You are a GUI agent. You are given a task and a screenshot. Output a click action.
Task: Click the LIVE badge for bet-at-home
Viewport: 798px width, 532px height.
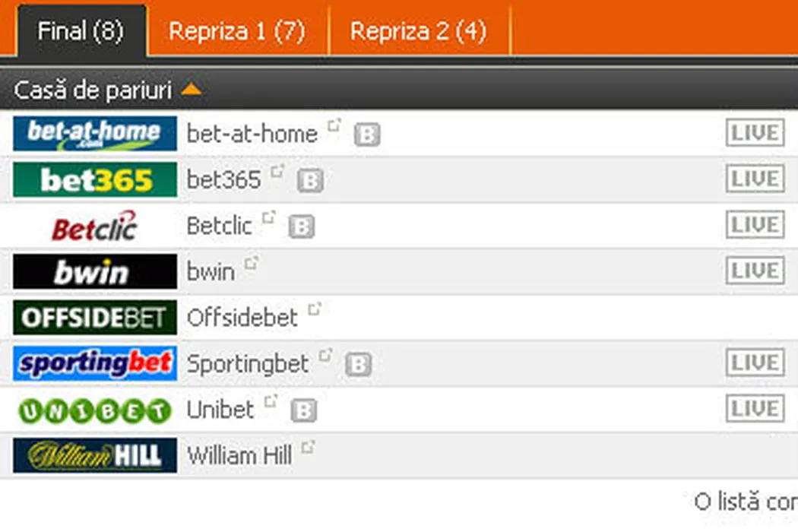(x=754, y=134)
